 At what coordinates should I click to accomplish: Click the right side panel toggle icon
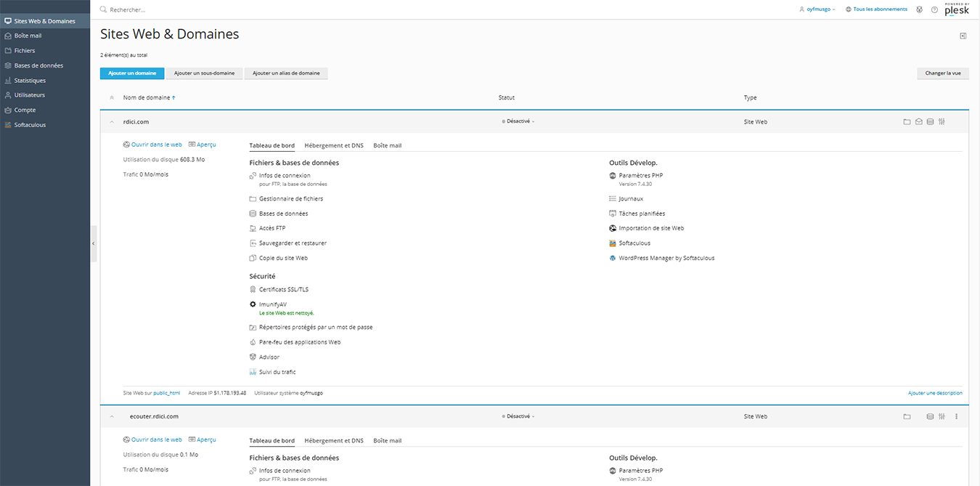click(x=963, y=36)
